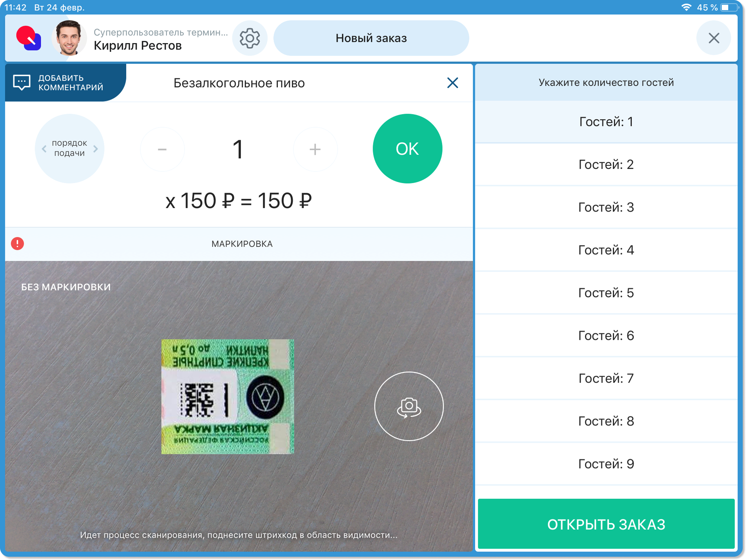Screen dimensions: 746x560
Task: Choose Гостей: 9 in the list
Action: (x=606, y=464)
